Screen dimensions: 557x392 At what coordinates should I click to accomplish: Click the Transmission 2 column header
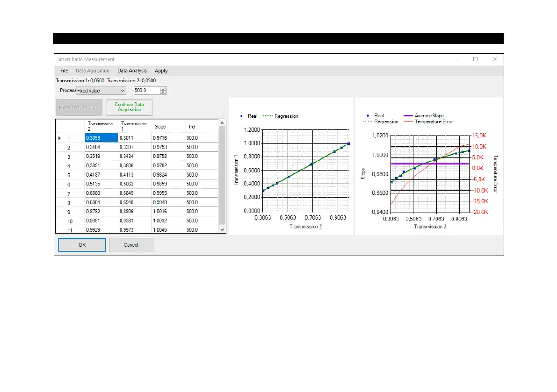[x=101, y=126]
